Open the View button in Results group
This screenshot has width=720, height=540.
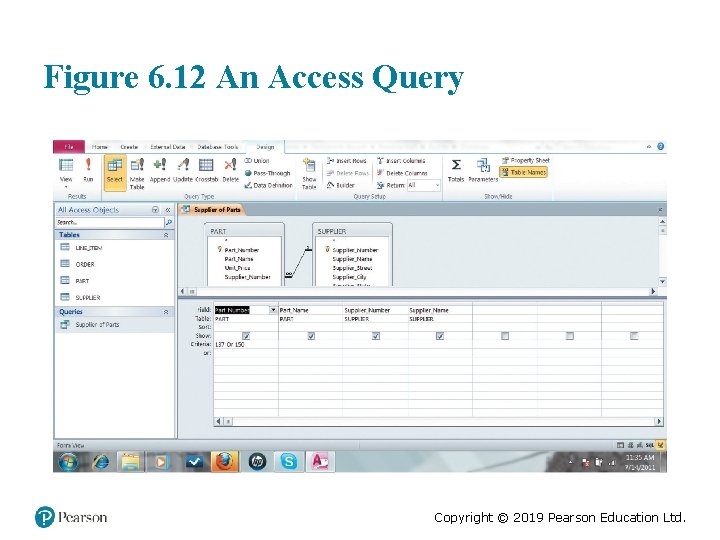point(66,171)
